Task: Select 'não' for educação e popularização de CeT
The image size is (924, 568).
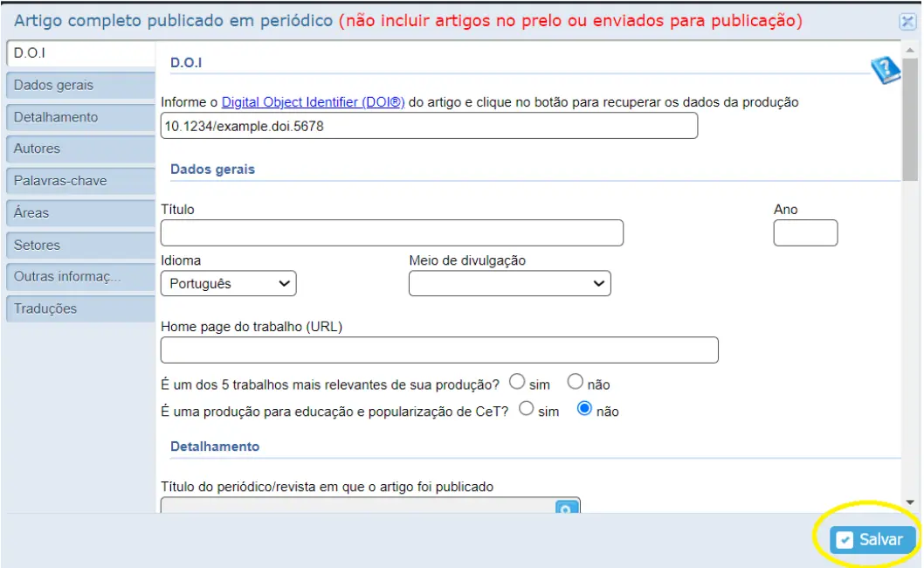Action: (585, 409)
